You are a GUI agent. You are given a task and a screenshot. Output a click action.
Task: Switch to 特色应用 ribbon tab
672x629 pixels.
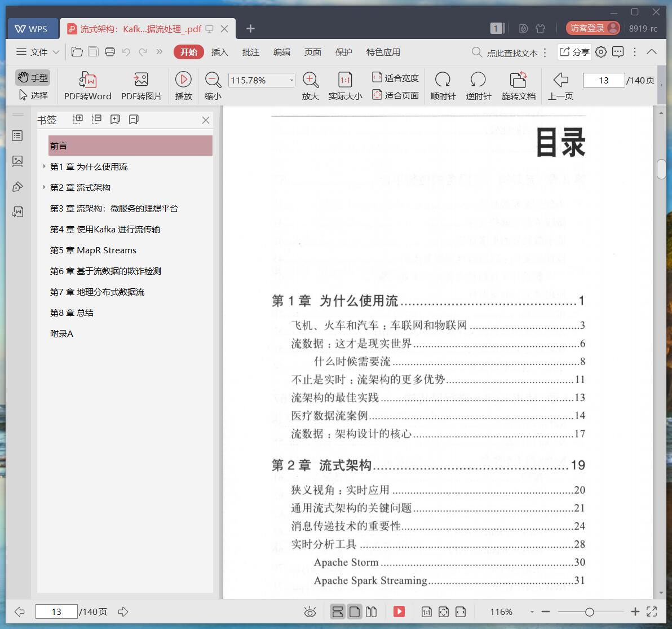point(383,52)
